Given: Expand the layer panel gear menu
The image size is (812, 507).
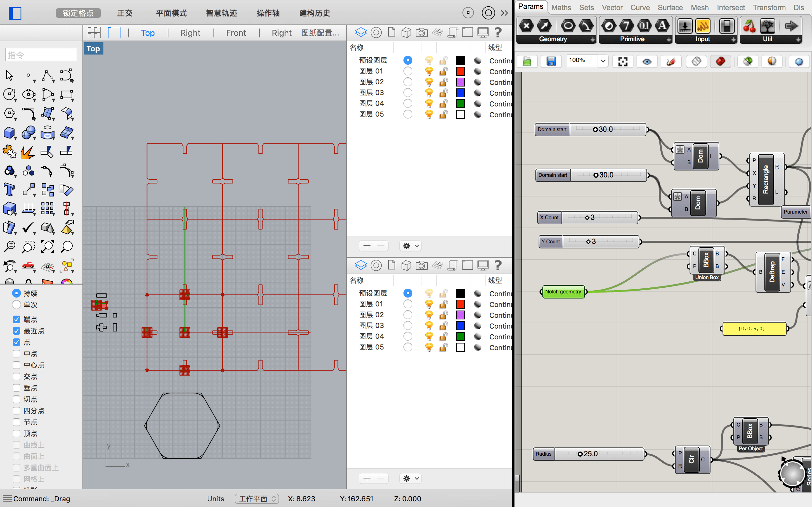Looking at the screenshot, I should coord(410,246).
